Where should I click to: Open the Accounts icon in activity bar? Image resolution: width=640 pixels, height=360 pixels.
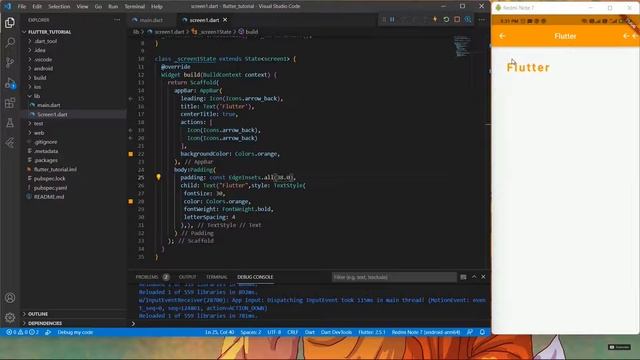10,298
